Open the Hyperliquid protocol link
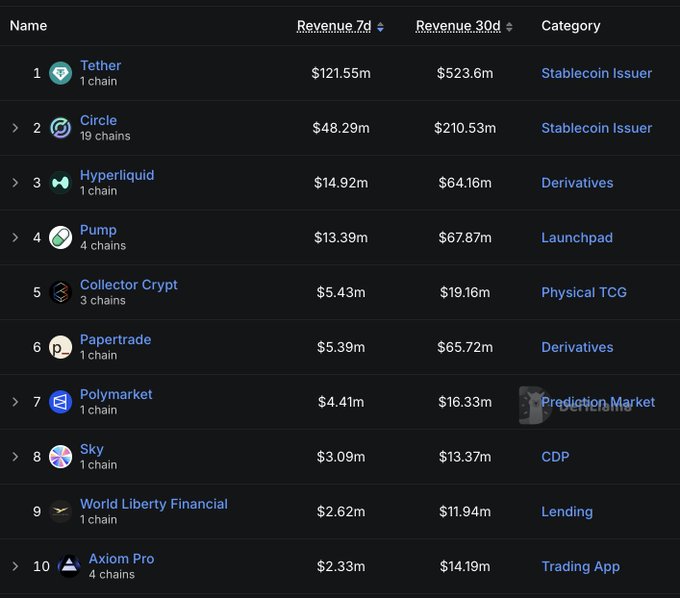The height and width of the screenshot is (598, 680). click(x=117, y=175)
